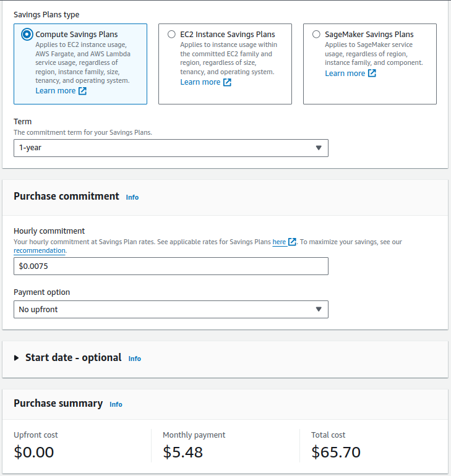Click the Purchase summary heading

coord(58,403)
